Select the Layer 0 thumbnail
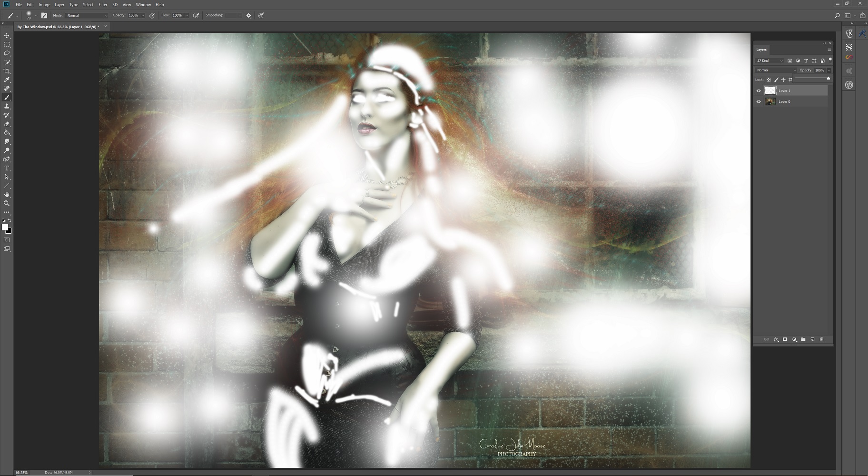868x476 pixels. pyautogui.click(x=770, y=102)
